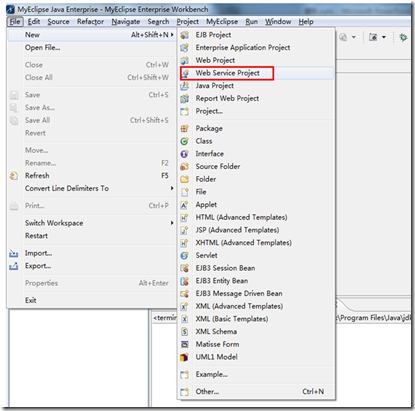
Task: Click the Applet icon
Action: (184, 205)
